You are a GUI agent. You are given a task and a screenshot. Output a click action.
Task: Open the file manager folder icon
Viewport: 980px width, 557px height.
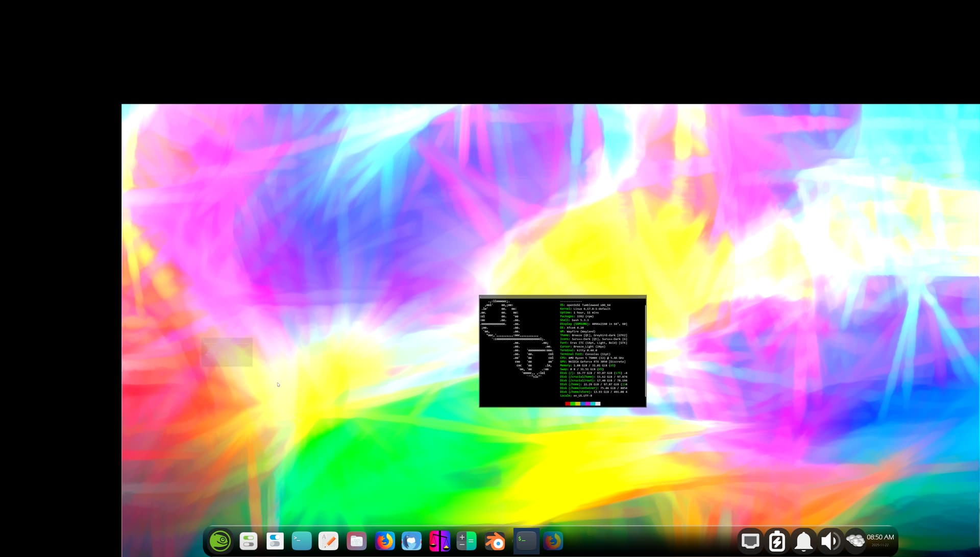click(356, 541)
